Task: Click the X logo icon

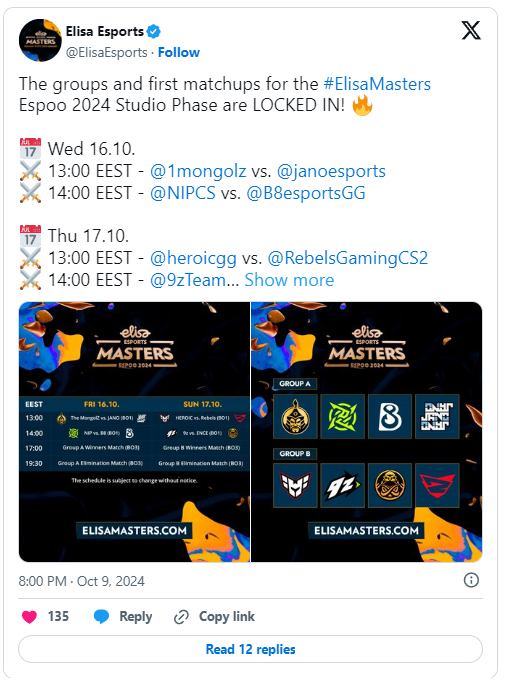Action: (471, 30)
